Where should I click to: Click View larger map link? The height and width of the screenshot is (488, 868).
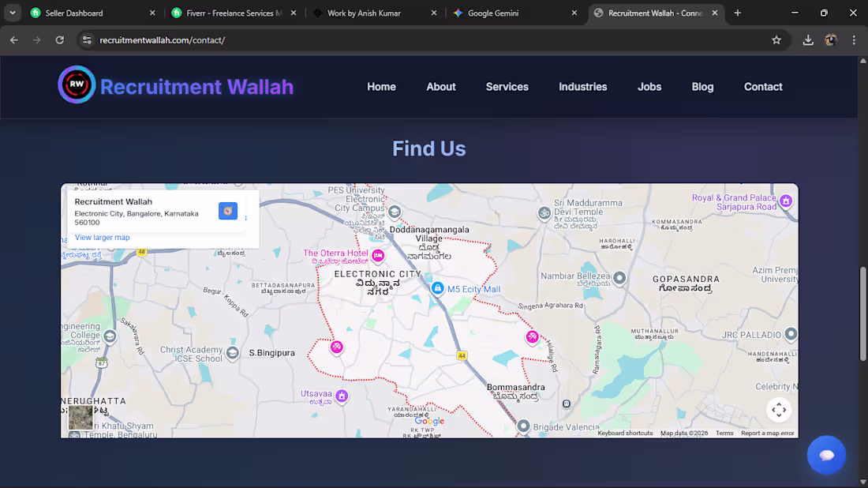click(102, 237)
